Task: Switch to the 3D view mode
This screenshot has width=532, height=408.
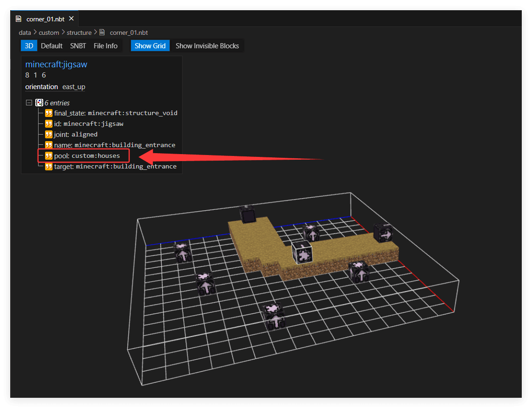Action: click(x=29, y=46)
